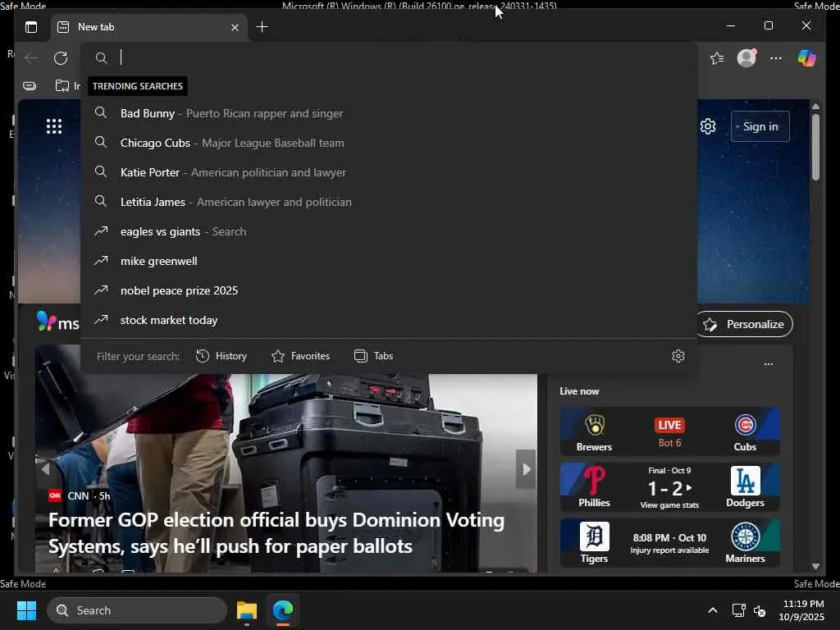The width and height of the screenshot is (840, 630).
Task: View Phillies vs Dodgers game stats
Action: [x=669, y=487]
